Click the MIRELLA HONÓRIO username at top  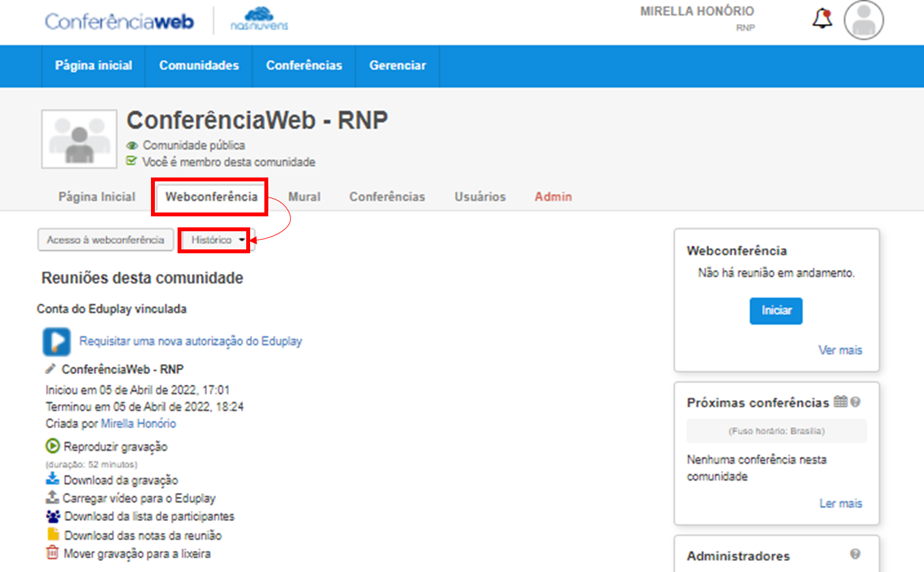pos(697,11)
